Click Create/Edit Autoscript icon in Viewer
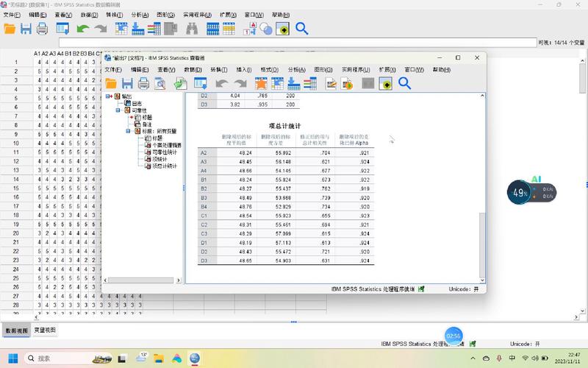Viewport: 588px width, 368px height. click(331, 83)
